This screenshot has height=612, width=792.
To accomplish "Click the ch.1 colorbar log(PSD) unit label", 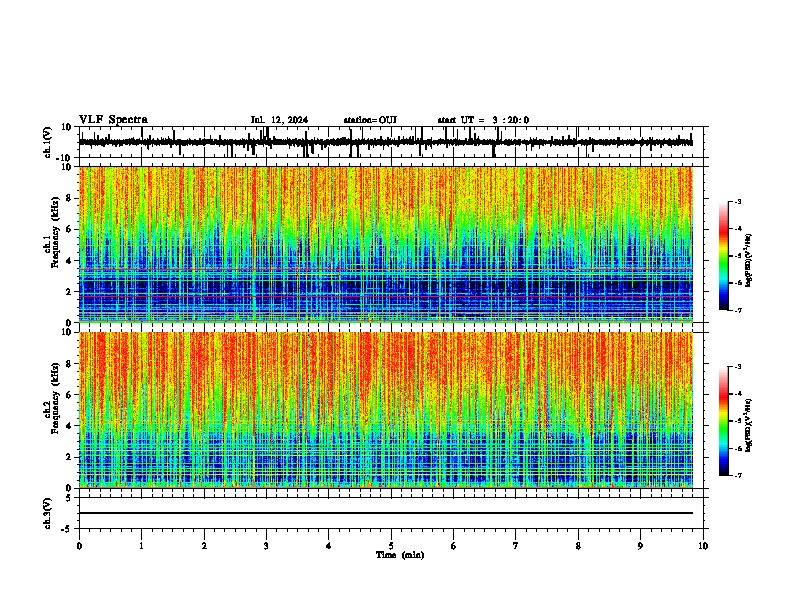I will (748, 261).
